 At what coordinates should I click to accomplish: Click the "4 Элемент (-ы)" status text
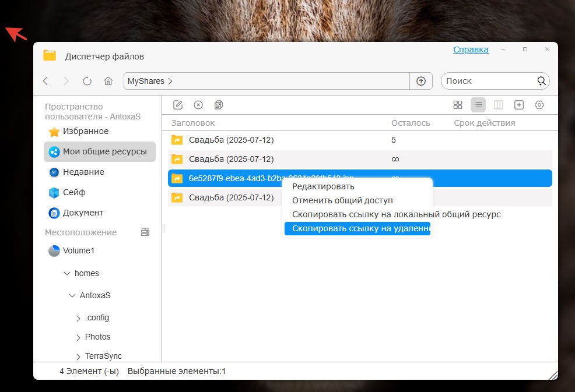(89, 371)
